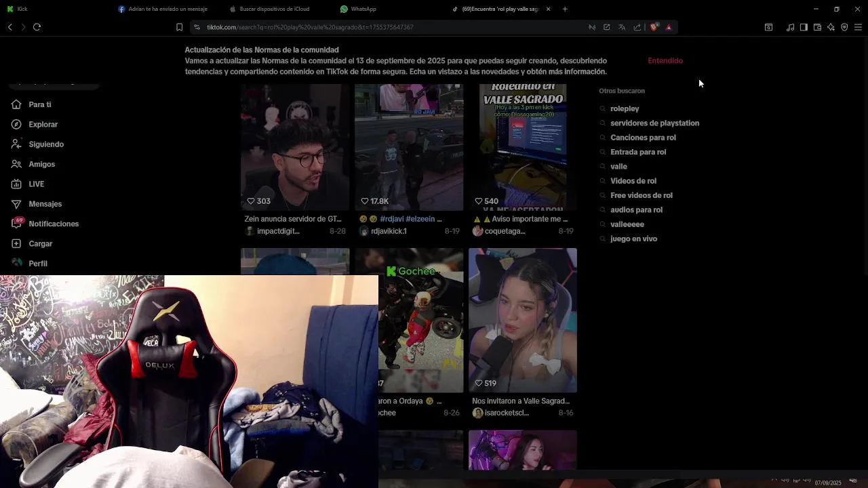Open Brave Shields lion icon
868x488 pixels.
pyautogui.click(x=654, y=27)
